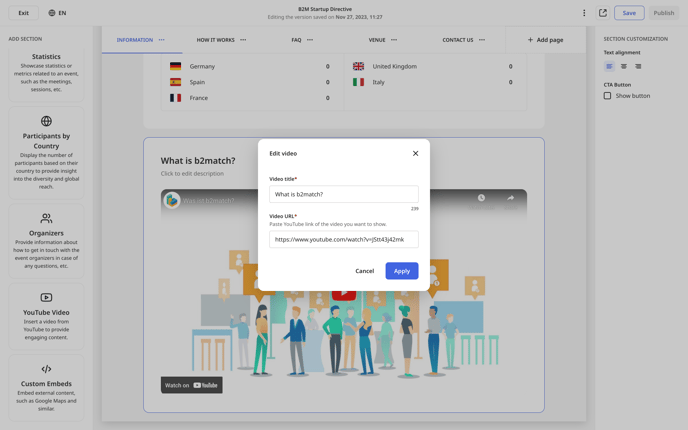This screenshot has width=688, height=430.
Task: Expand options dots next to Information tab
Action: point(161,40)
